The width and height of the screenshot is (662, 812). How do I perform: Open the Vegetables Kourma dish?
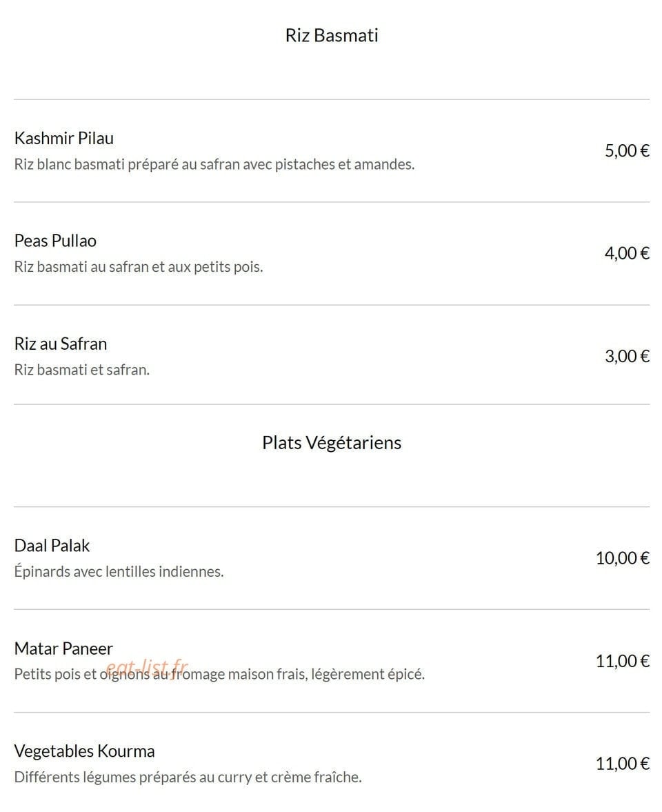point(84,751)
